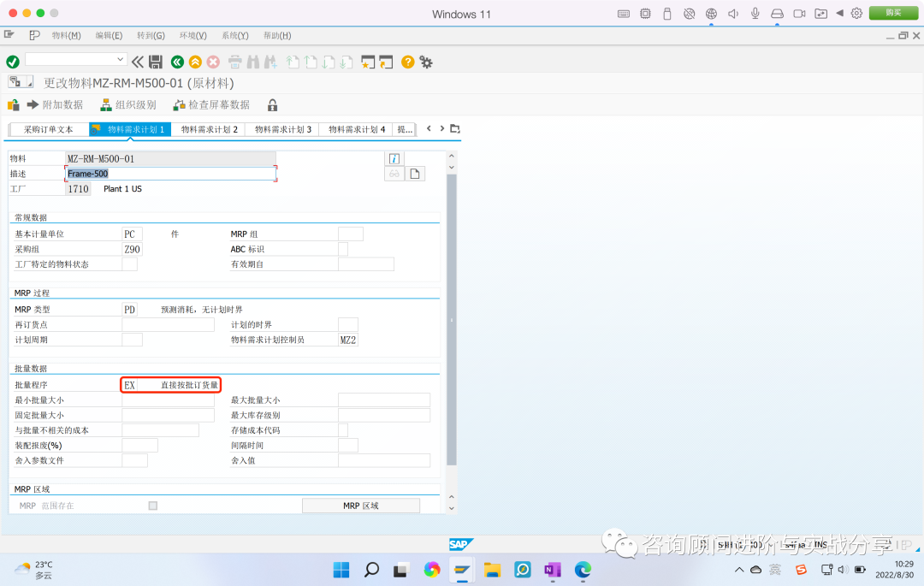Save the material with the floppy disk icon
924x586 pixels.
pos(156,62)
